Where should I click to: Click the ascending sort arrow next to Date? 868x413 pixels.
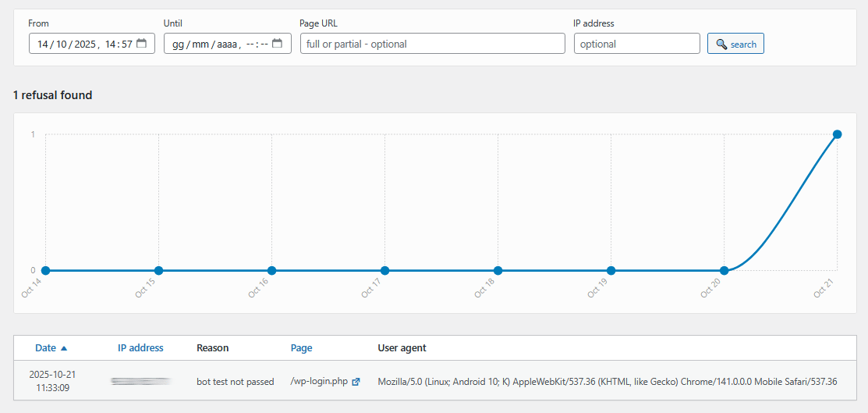click(64, 348)
